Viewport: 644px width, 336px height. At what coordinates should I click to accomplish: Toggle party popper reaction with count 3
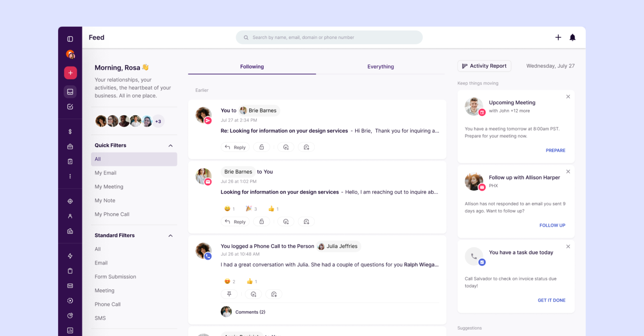251,209
